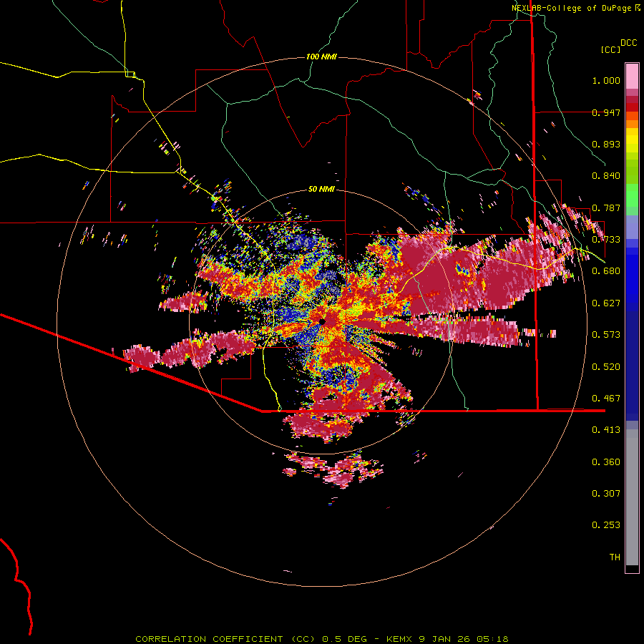Viewport: 644px width, 644px height.
Task: Select the 0.467 scale value
Action: (x=606, y=399)
